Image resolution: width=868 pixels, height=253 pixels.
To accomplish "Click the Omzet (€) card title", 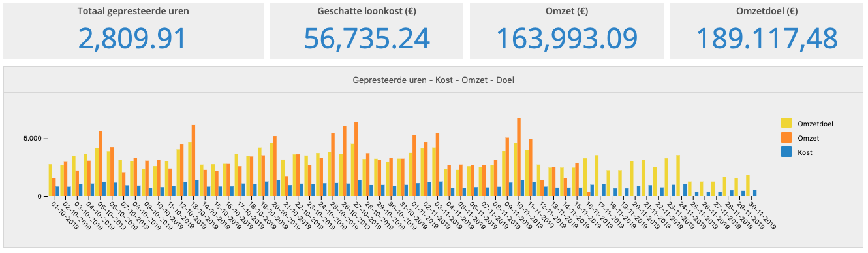I will point(566,12).
